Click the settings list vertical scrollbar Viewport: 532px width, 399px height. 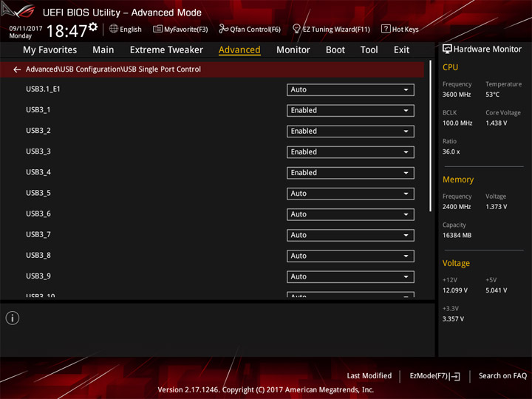click(x=431, y=136)
